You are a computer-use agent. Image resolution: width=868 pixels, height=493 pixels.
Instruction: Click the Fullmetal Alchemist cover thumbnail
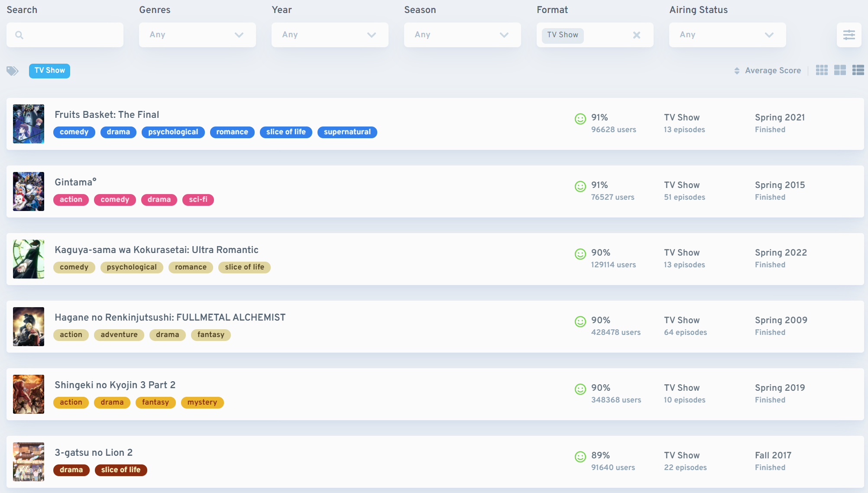(29, 327)
